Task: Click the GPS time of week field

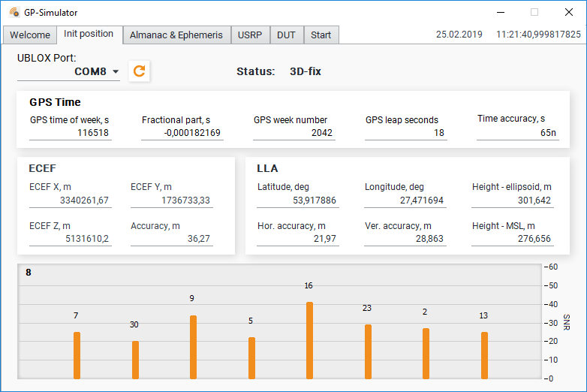Action: [x=71, y=133]
